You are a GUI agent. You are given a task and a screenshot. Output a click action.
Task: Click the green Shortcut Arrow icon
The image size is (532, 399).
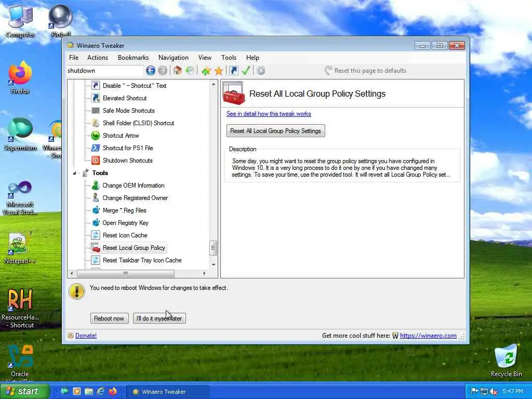(96, 136)
